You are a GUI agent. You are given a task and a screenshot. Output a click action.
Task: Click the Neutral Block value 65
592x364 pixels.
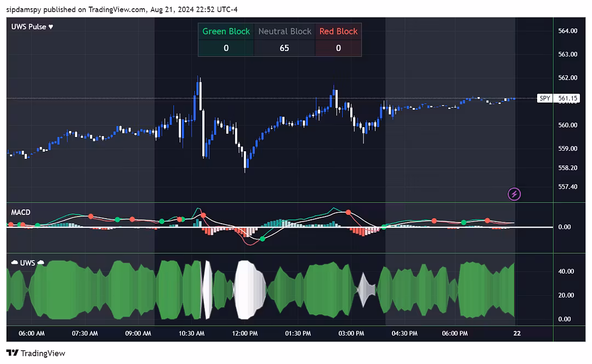pyautogui.click(x=284, y=48)
